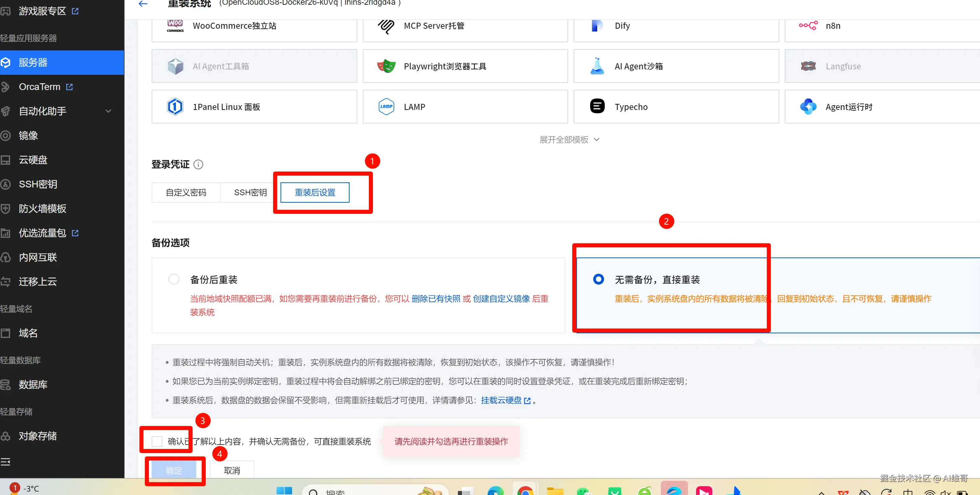
Task: Choose the 1Panel Linux 面板 template icon
Action: coord(175,107)
